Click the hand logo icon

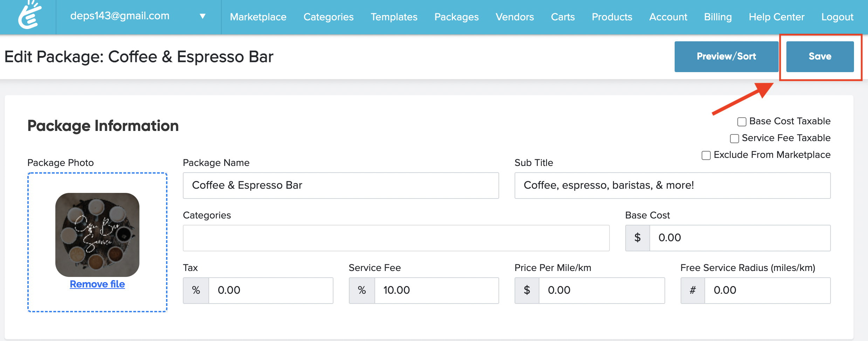(x=29, y=15)
